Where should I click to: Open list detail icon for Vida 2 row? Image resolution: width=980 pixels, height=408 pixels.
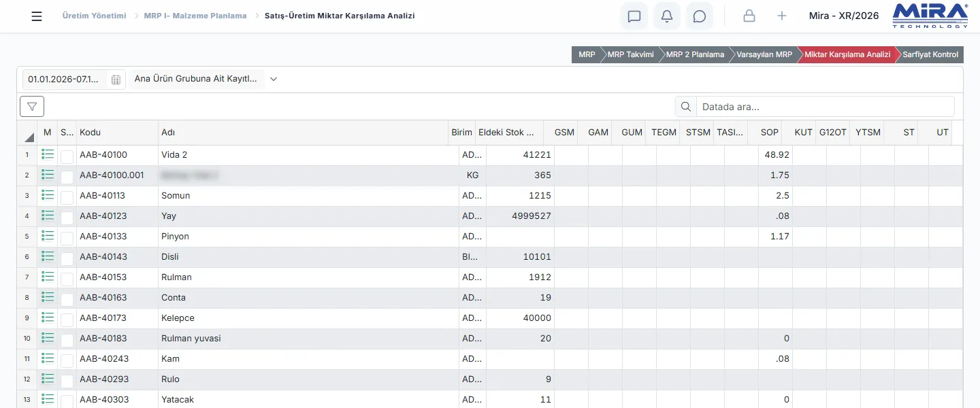tap(48, 154)
